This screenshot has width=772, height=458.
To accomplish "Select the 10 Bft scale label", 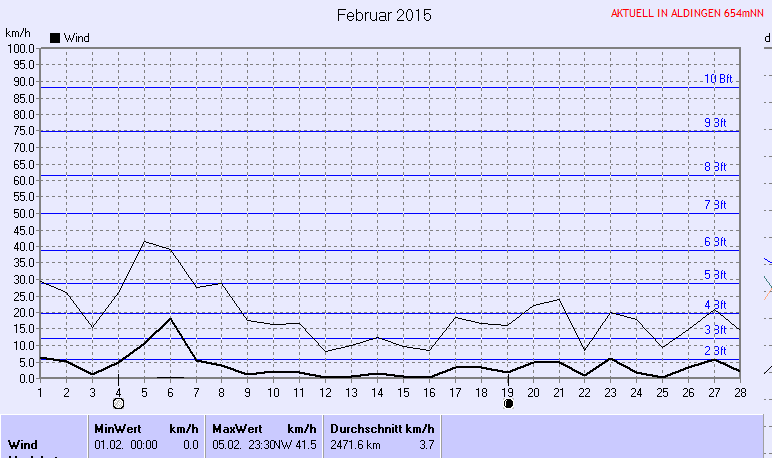I will coord(717,79).
